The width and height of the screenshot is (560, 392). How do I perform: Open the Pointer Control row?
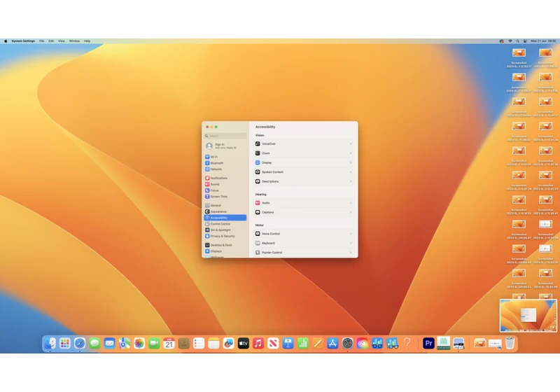click(x=304, y=253)
